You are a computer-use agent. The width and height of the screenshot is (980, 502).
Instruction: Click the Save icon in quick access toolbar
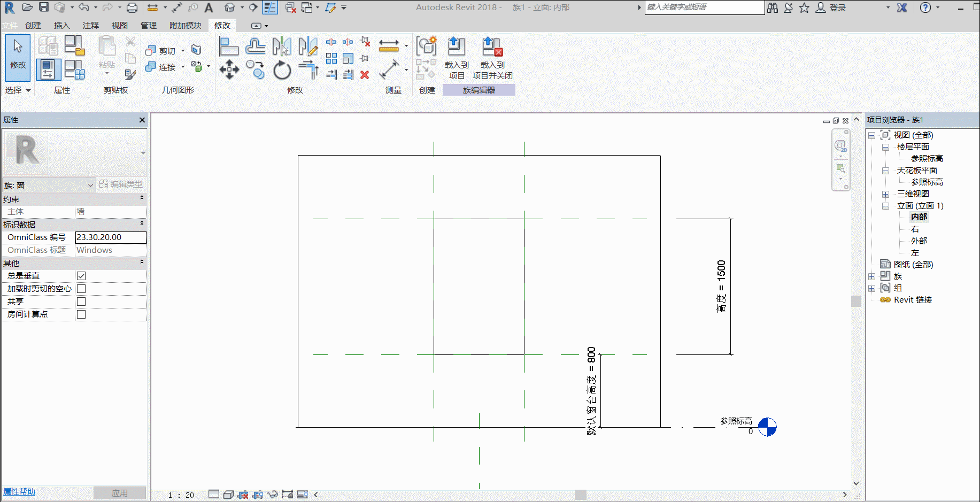(x=44, y=7)
